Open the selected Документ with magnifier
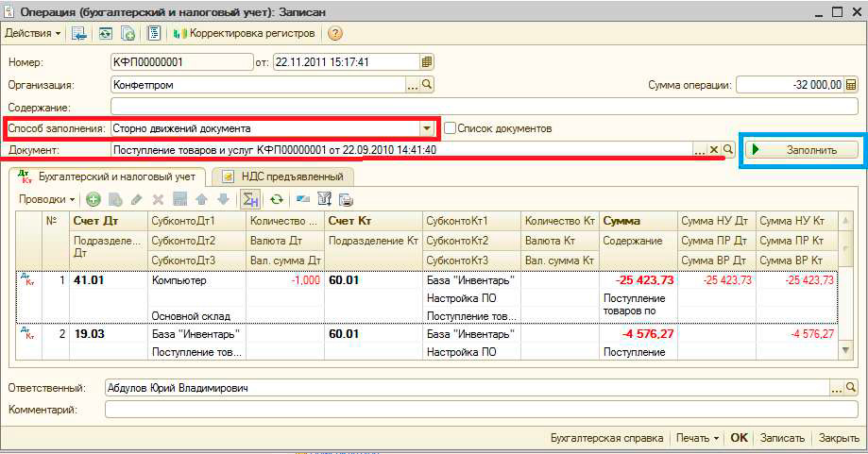The height and width of the screenshot is (454, 868). 728,150
